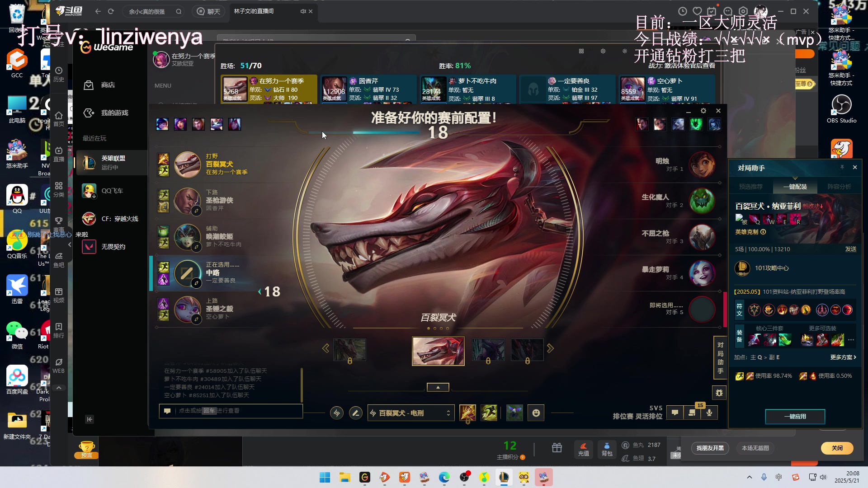Pin the 对局助手 panel
Viewport: 868px width, 488px height.
(x=842, y=167)
